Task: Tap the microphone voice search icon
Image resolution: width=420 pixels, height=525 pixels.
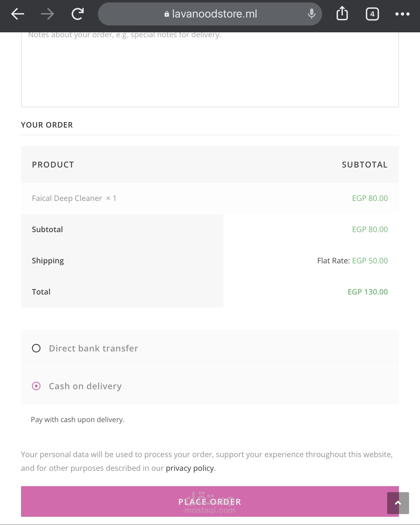Action: click(311, 14)
